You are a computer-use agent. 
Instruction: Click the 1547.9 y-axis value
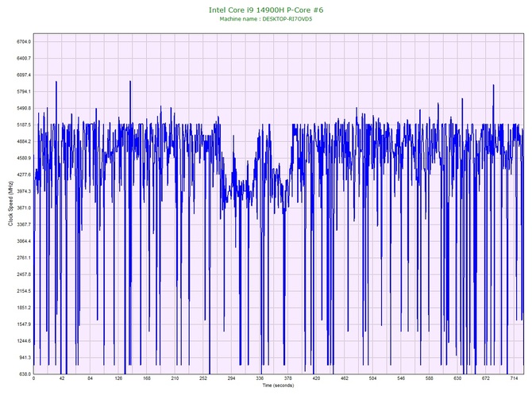(x=24, y=324)
